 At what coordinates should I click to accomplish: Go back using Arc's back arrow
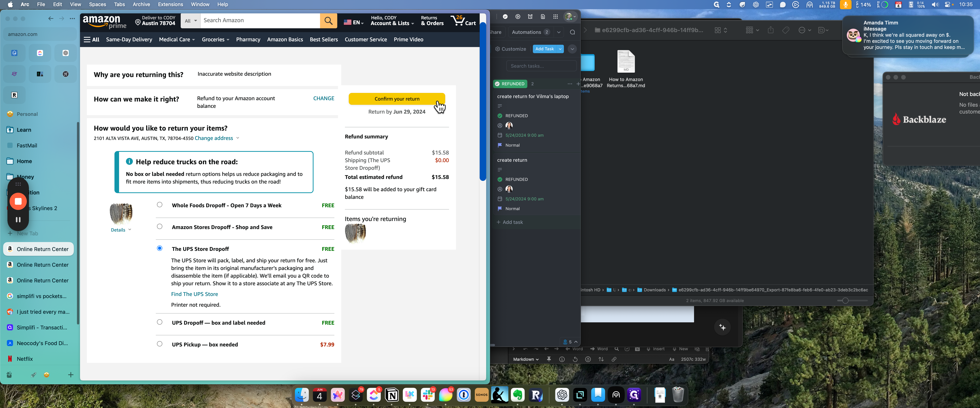51,19
